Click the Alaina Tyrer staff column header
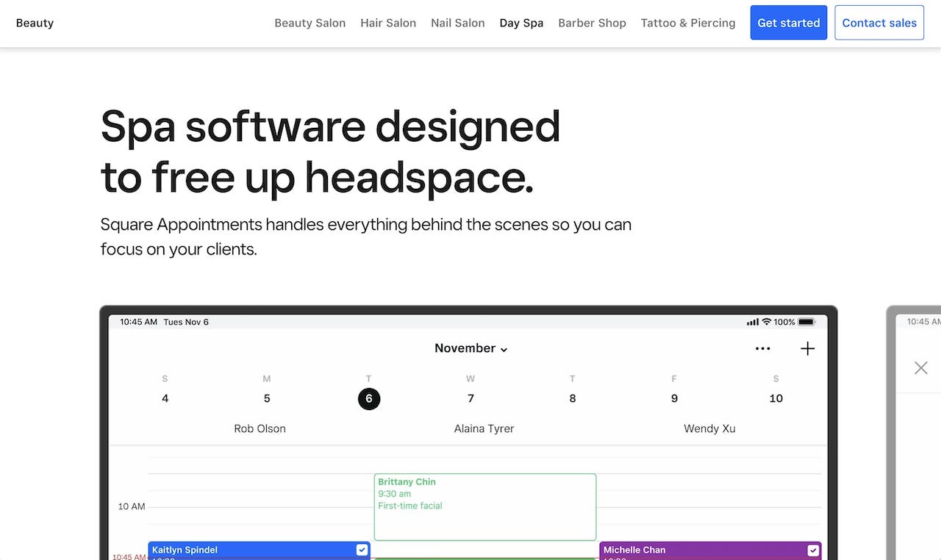 pos(484,428)
